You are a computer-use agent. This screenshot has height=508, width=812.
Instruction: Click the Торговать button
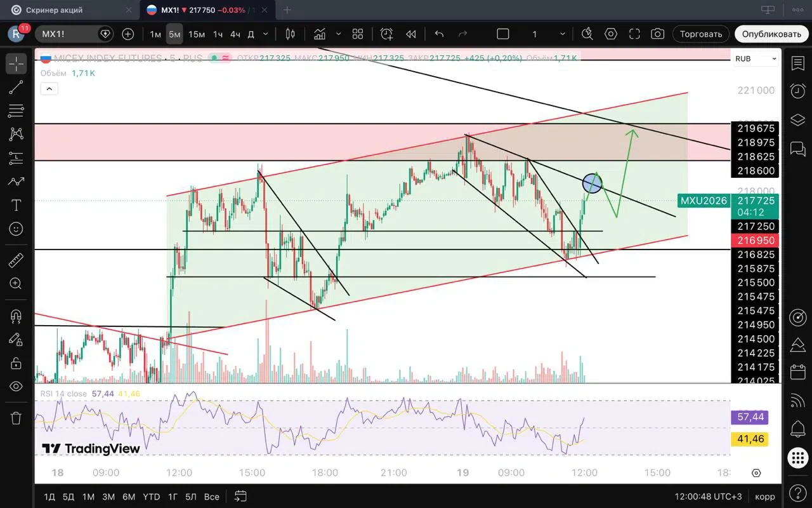point(701,34)
